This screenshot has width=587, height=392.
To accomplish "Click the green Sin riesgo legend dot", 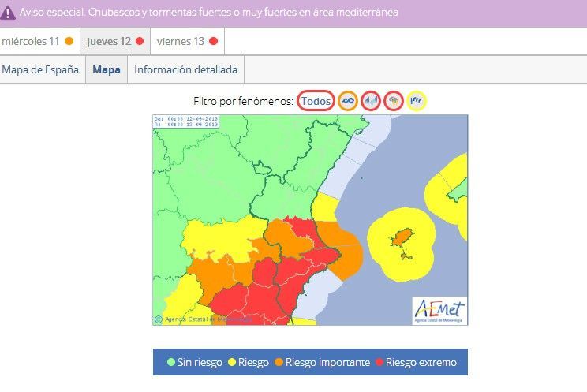I will click(x=171, y=363).
